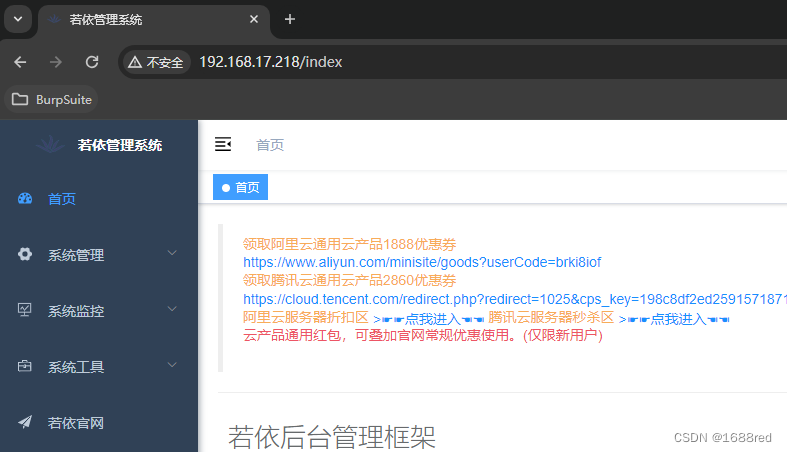Open the 系统工具 sidebar menu

(99, 367)
